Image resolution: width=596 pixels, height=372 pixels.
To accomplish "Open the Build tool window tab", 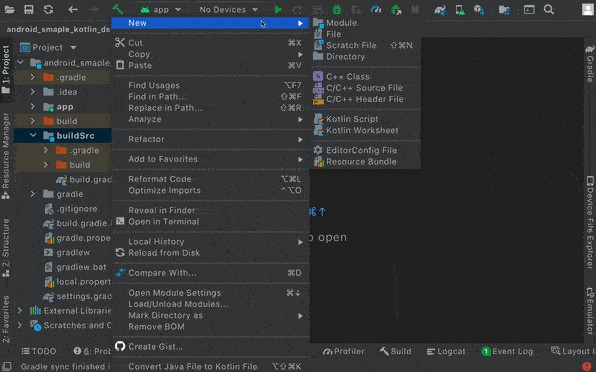I will point(395,351).
